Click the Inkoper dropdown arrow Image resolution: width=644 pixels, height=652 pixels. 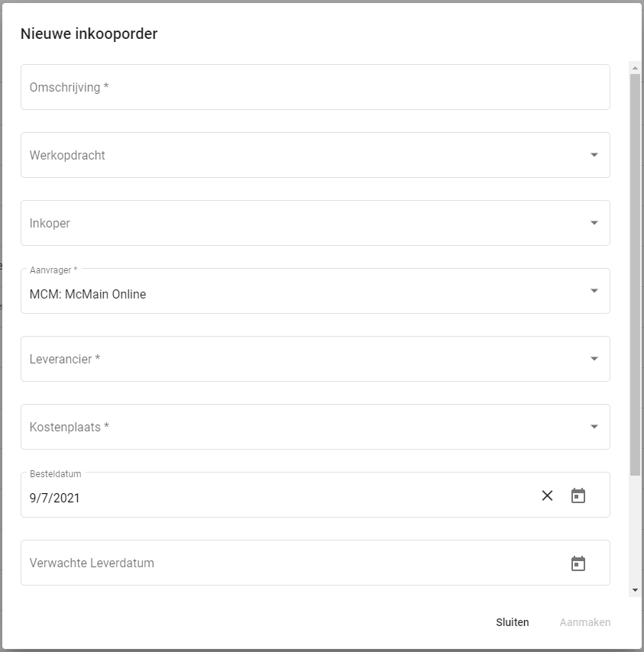coord(594,223)
